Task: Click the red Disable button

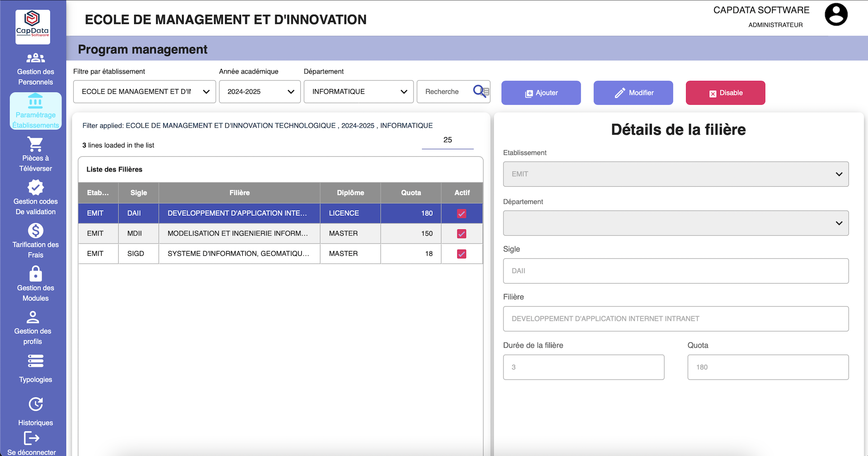Action: [725, 93]
